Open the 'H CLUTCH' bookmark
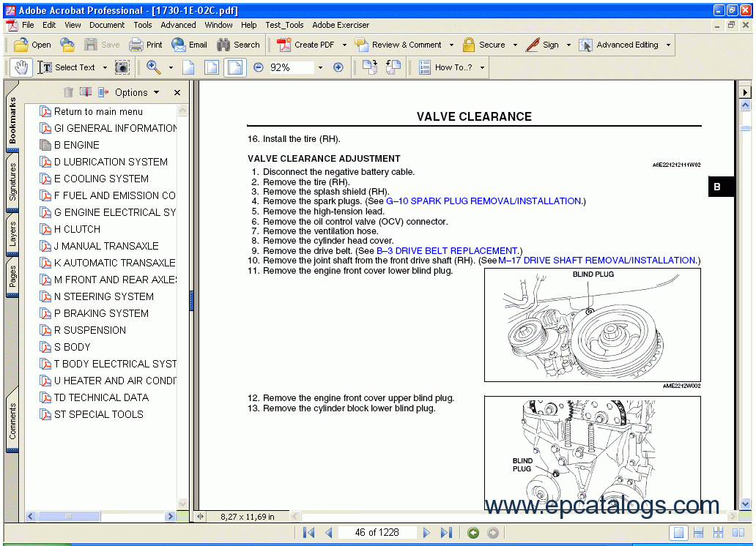Screen dimensions: 756x546 [77, 229]
